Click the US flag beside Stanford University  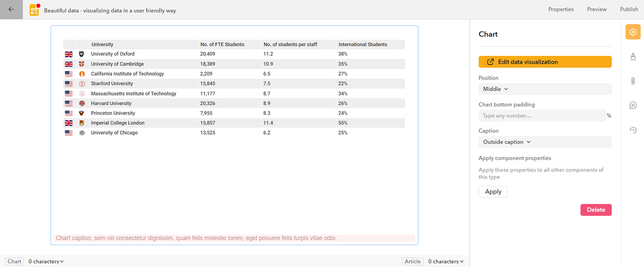click(x=69, y=84)
